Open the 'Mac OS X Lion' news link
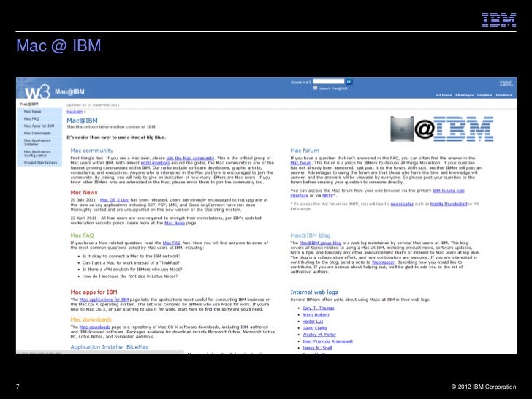Viewport: 532px width, 399px height. point(114,200)
